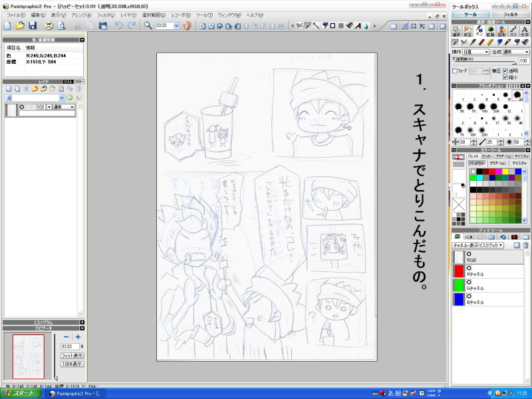Click the フィルタ toolbox button

click(x=510, y=15)
